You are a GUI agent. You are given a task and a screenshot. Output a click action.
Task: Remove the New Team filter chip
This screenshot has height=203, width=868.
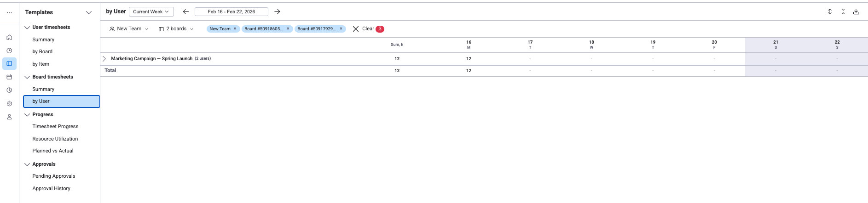(235, 28)
